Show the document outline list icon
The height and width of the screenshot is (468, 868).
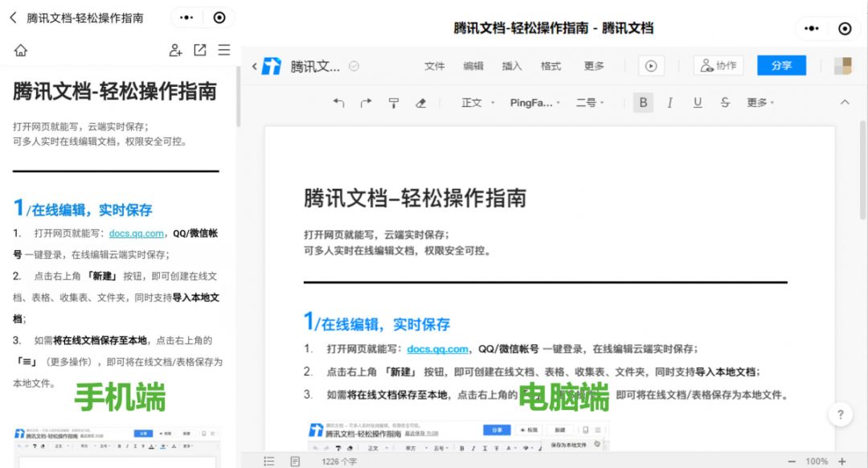269,462
